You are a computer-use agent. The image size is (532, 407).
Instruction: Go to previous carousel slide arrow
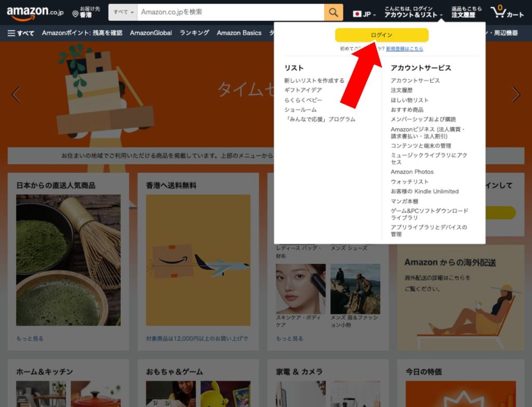[16, 94]
